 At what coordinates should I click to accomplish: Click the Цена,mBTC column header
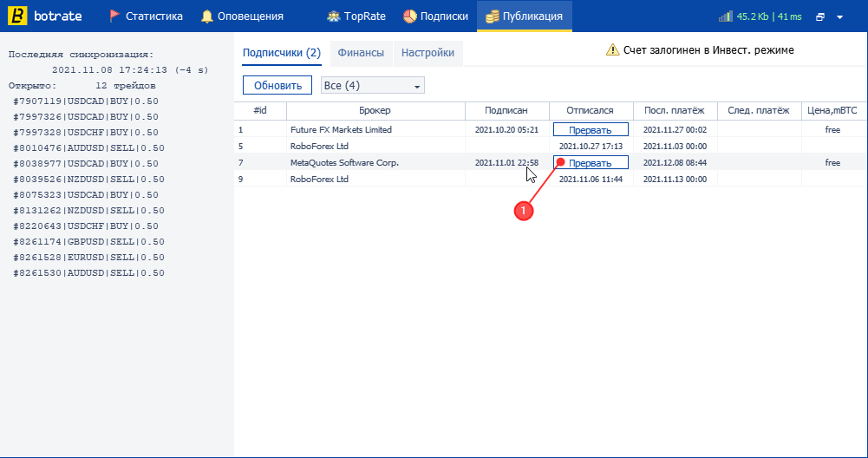tap(832, 111)
